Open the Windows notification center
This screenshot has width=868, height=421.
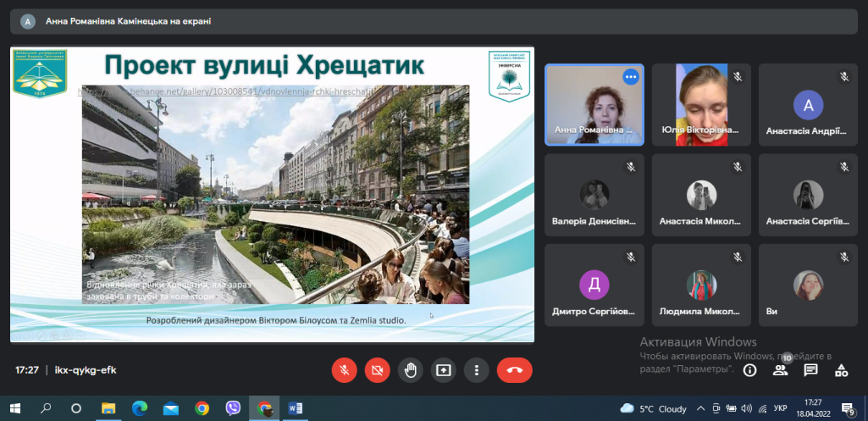point(847,408)
